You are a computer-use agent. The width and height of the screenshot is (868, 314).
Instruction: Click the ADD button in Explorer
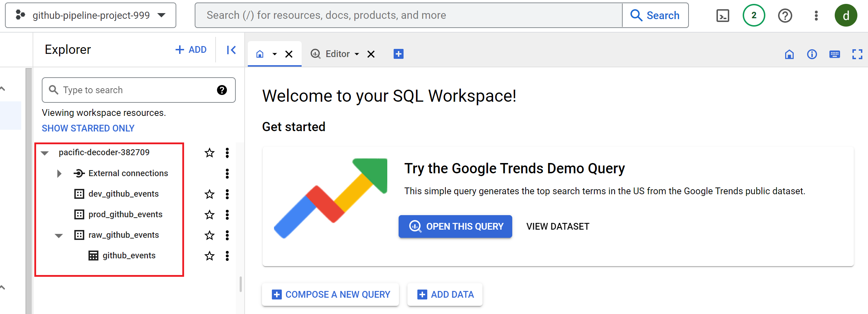[191, 50]
